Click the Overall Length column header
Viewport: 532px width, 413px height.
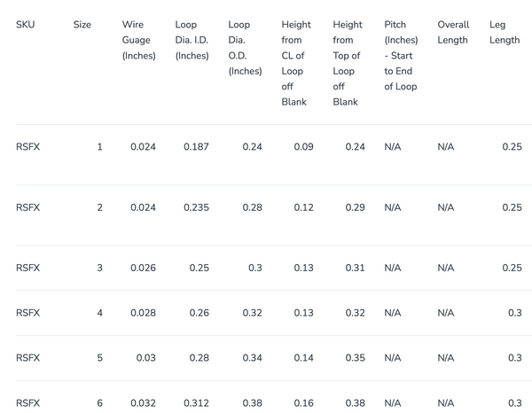(453, 33)
